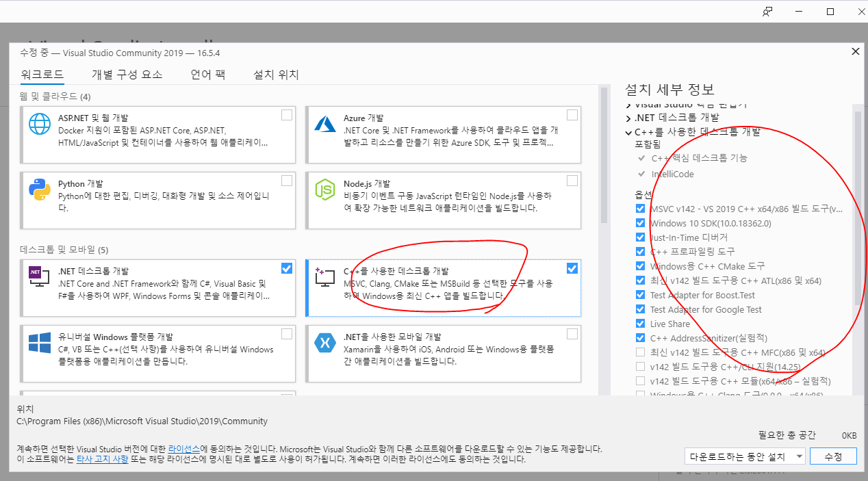The width and height of the screenshot is (868, 481).
Task: Uncheck the Live Share option
Action: [640, 324]
